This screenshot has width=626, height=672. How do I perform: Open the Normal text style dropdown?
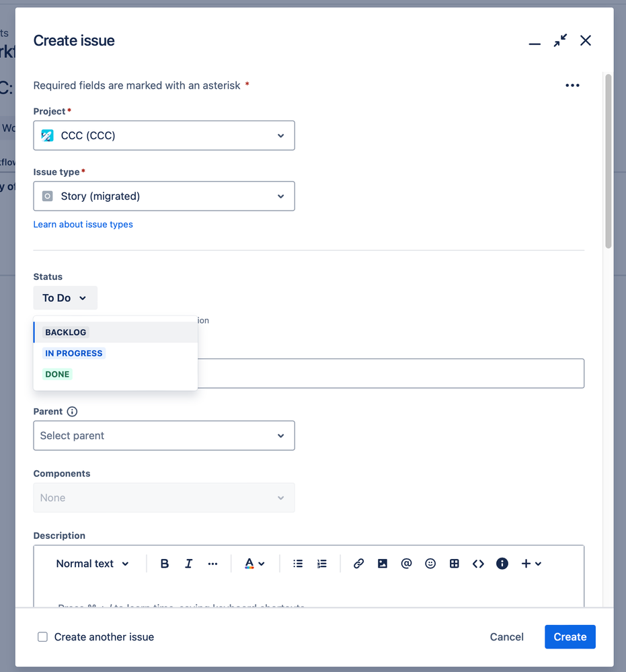click(x=92, y=564)
